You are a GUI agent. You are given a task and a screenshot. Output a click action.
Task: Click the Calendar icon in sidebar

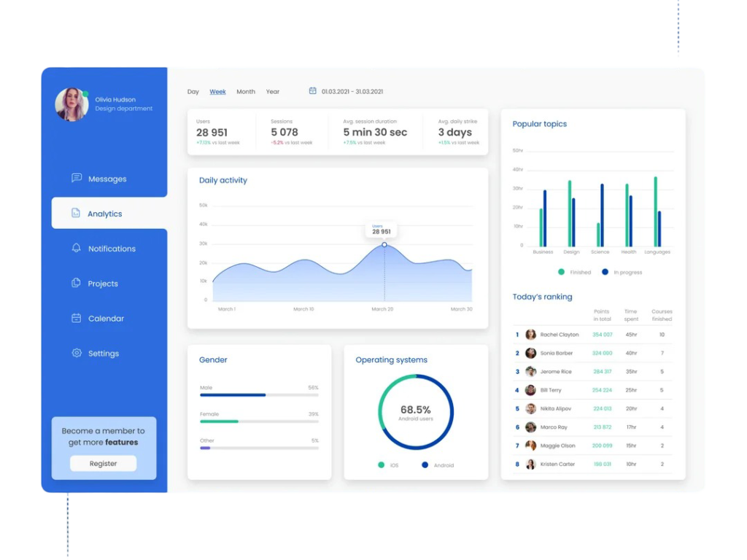click(x=77, y=319)
